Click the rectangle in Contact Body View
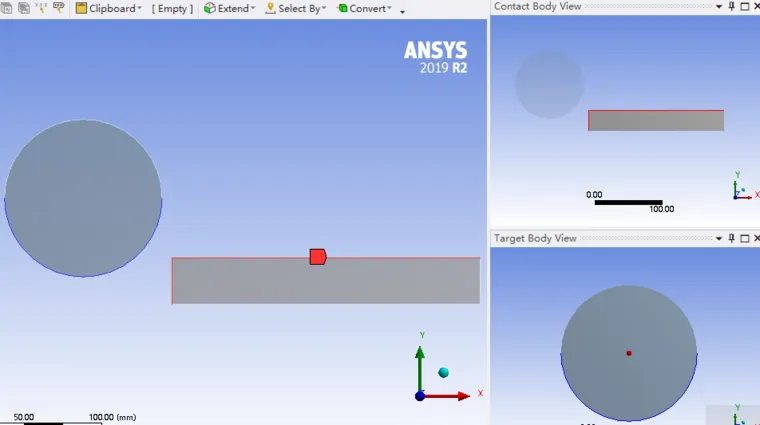 pyautogui.click(x=656, y=121)
